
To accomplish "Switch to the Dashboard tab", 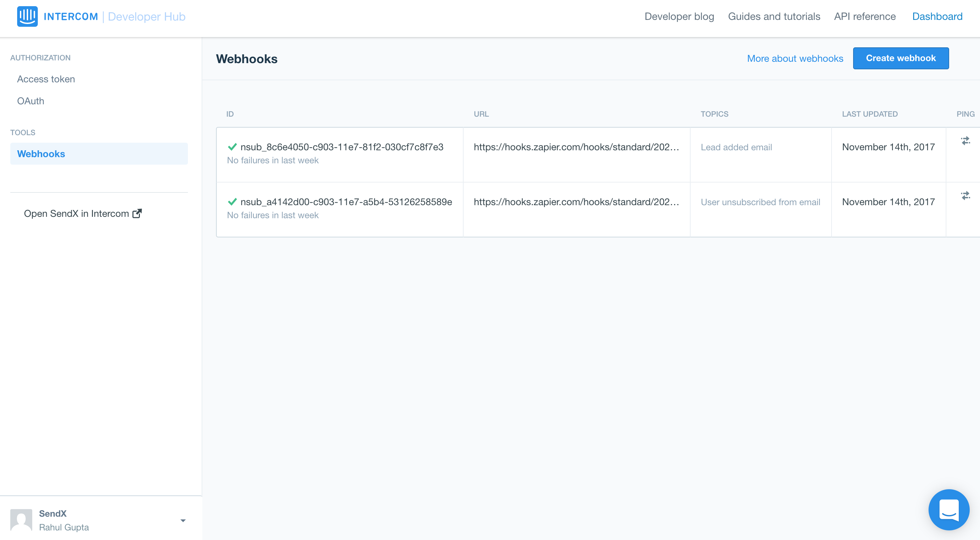I will tap(937, 16).
